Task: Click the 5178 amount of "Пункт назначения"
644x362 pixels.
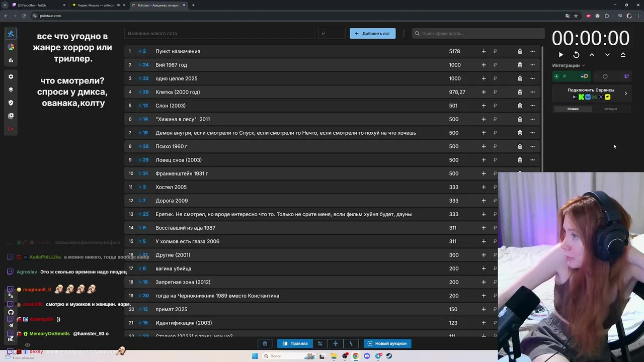Action: point(454,51)
